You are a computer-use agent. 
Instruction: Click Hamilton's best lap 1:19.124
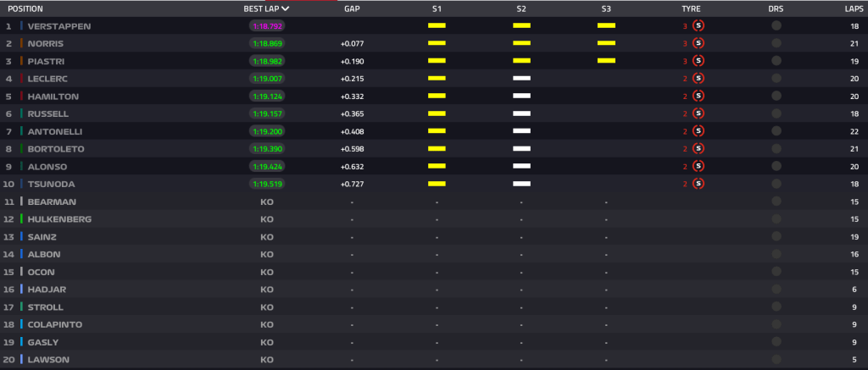click(x=267, y=97)
